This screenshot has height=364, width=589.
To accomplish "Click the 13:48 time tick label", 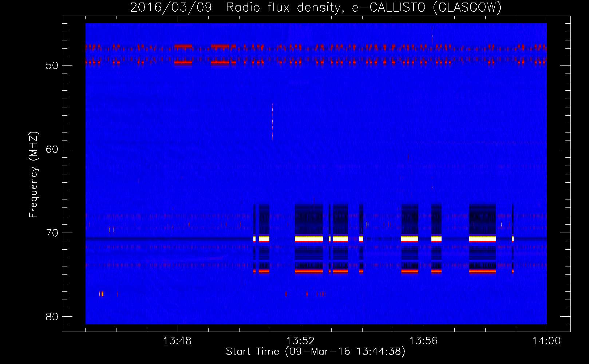I will click(178, 341).
